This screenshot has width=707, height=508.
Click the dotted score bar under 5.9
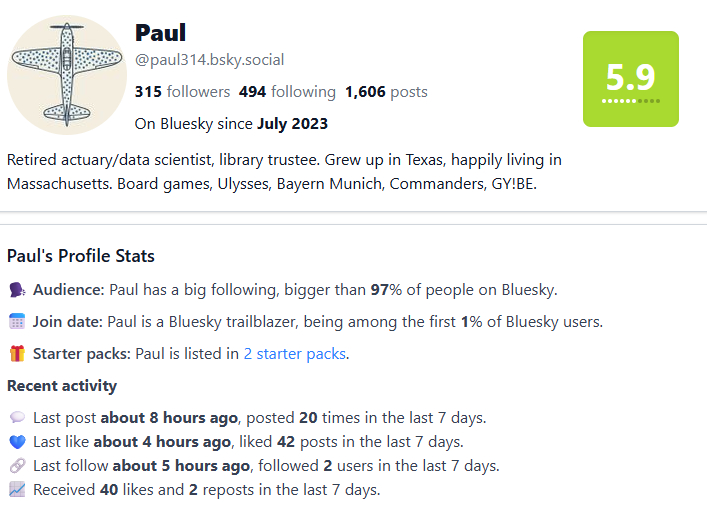pos(630,101)
